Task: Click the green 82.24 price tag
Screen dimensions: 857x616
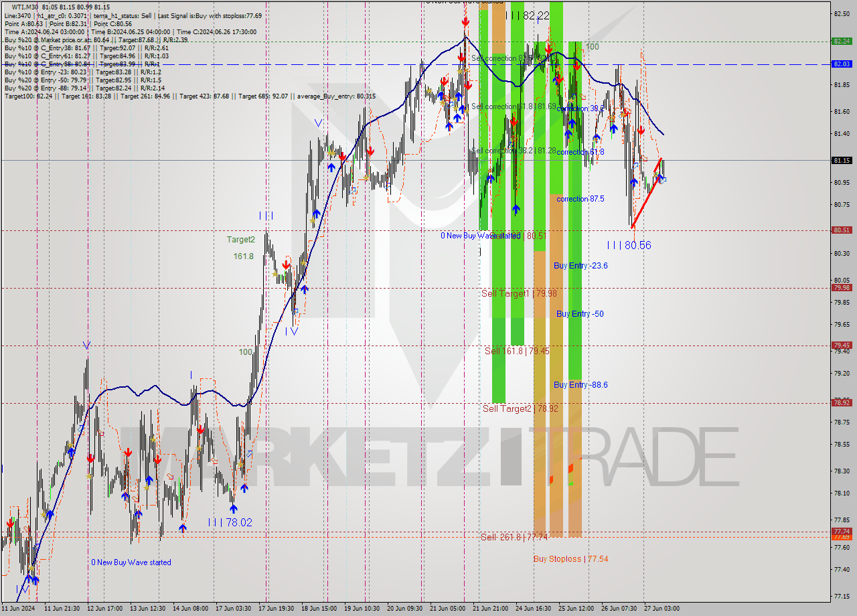Action: [x=842, y=41]
